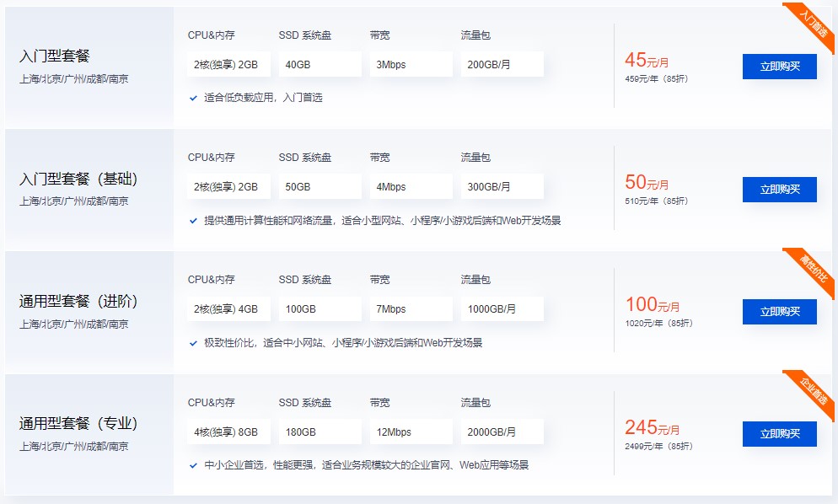The image size is (838, 504).
Task: Click the 45元/月 price
Action: (x=647, y=60)
